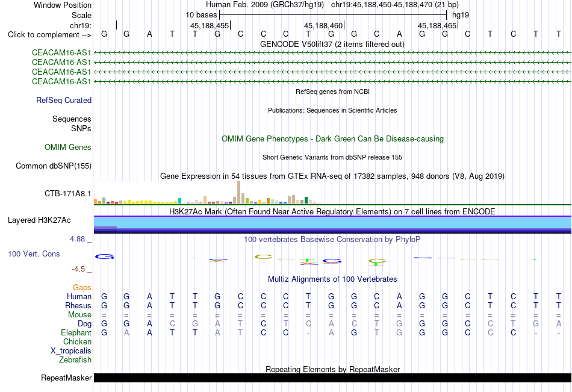Viewport: 572px width, 392px height.
Task: Open 'Repeating Elements by RepeatMasker' track title
Action: tap(332, 369)
